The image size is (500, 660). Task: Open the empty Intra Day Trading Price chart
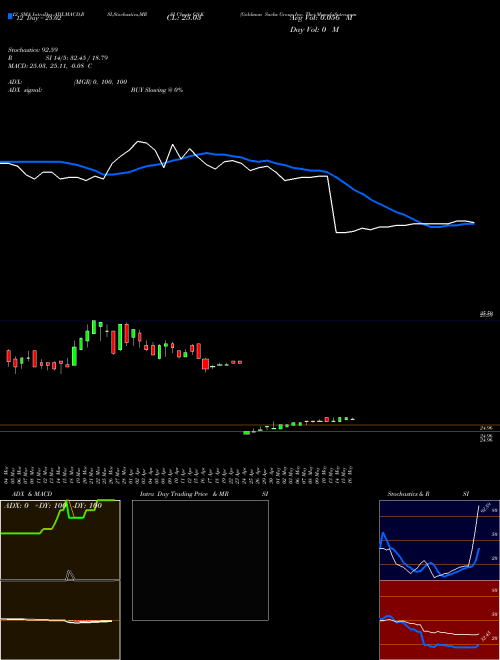tap(200, 560)
